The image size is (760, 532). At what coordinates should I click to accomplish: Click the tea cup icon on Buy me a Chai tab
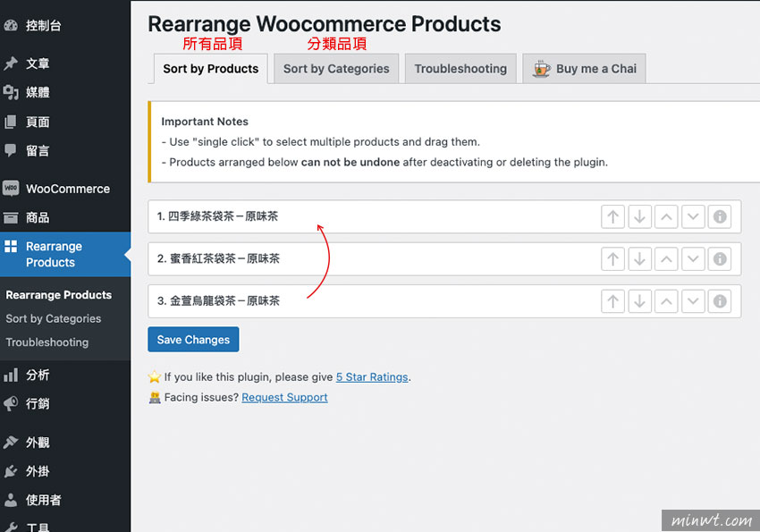[542, 69]
